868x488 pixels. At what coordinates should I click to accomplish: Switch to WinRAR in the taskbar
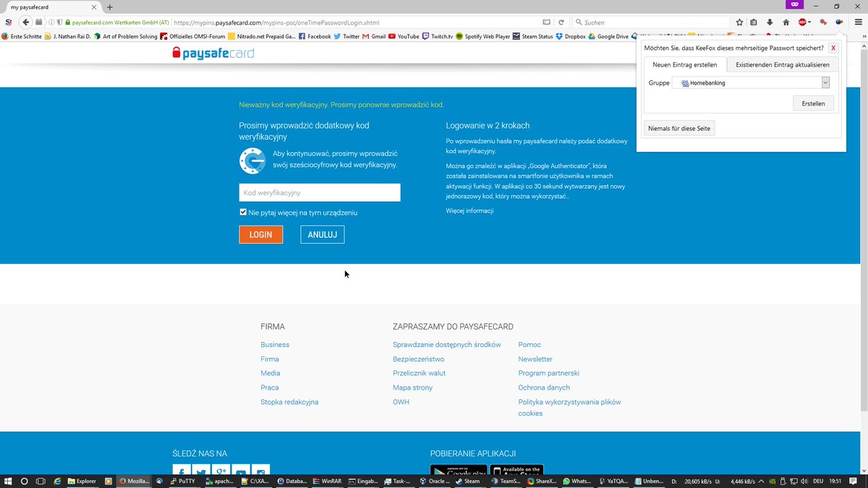click(x=326, y=481)
